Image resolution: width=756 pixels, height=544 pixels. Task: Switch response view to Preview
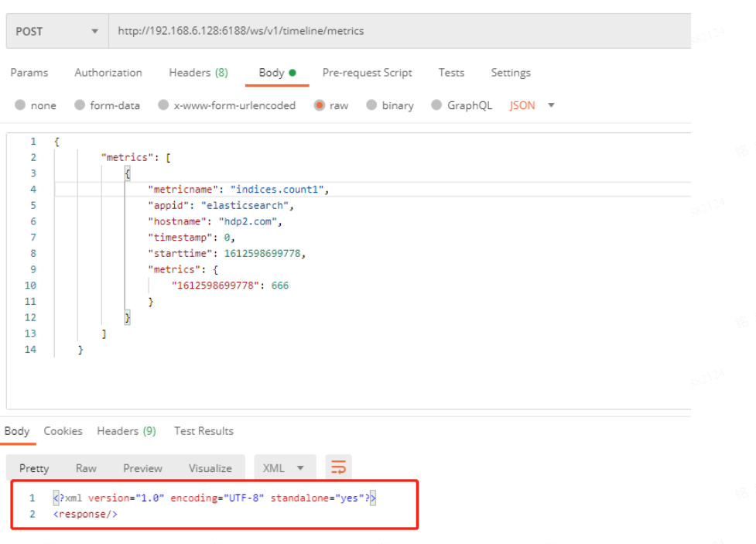142,468
